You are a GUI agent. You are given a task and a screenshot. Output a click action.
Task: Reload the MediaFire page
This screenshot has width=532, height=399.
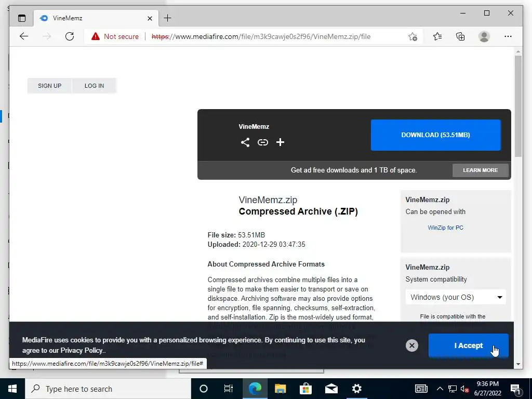click(70, 36)
